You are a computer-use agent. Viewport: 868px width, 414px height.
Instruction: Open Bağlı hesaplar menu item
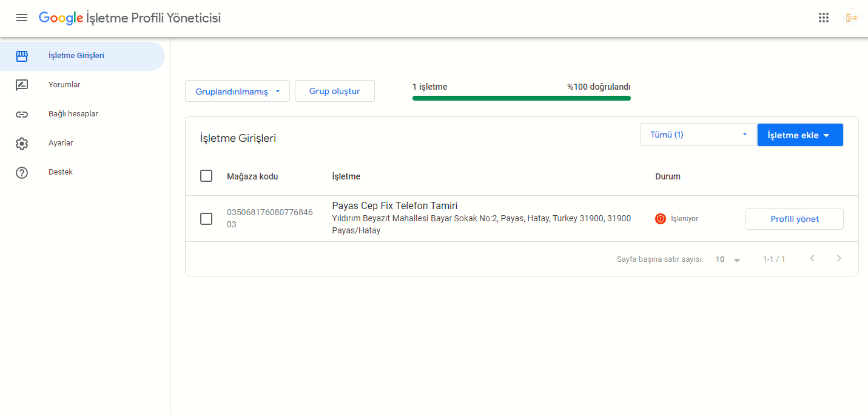82,114
